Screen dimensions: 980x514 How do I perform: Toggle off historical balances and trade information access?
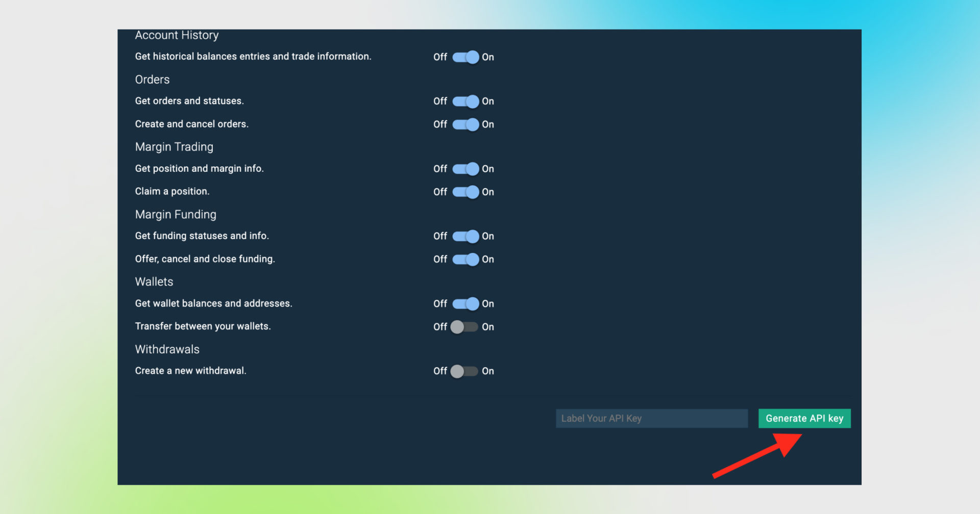tap(465, 57)
